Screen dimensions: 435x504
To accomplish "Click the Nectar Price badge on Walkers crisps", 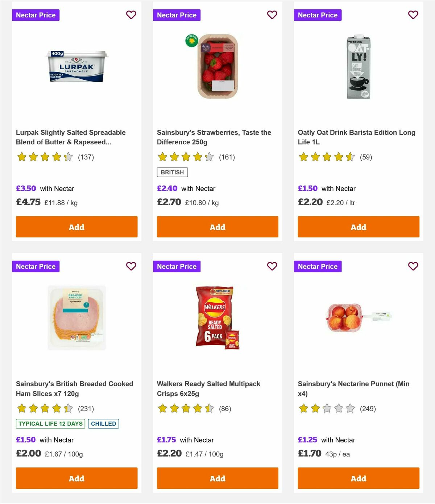I will (x=177, y=266).
